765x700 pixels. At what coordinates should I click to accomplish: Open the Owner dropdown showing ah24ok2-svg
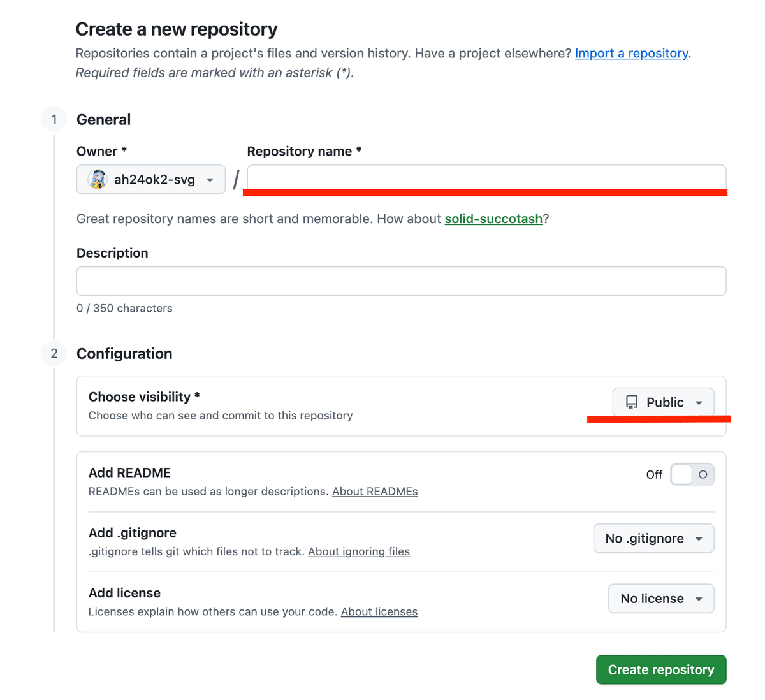tap(151, 180)
